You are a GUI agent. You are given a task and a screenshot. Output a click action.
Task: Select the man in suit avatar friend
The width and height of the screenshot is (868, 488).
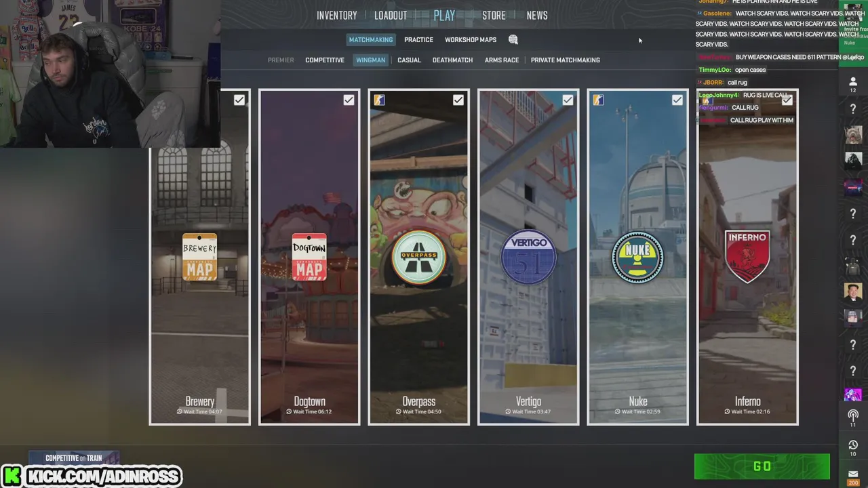(853, 292)
